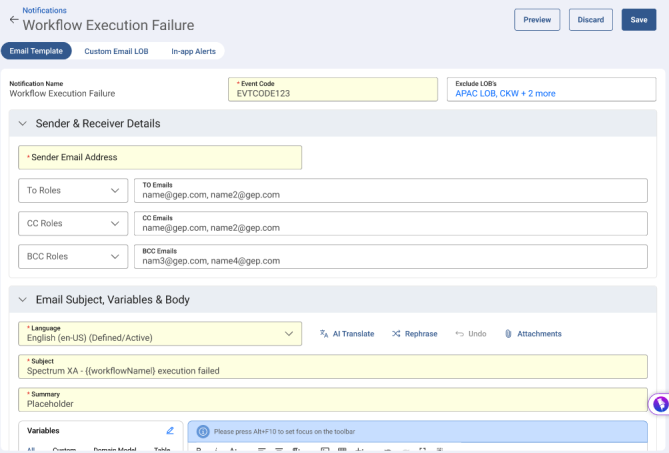Click the edit pencil in Variables panel
Image resolution: width=669 pixels, height=453 pixels.
pos(170,431)
